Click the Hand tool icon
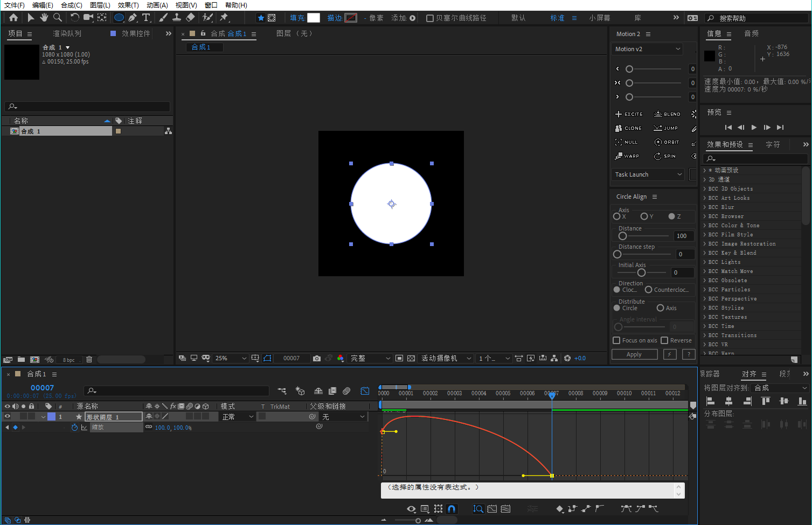The height and width of the screenshot is (525, 812). tap(44, 18)
